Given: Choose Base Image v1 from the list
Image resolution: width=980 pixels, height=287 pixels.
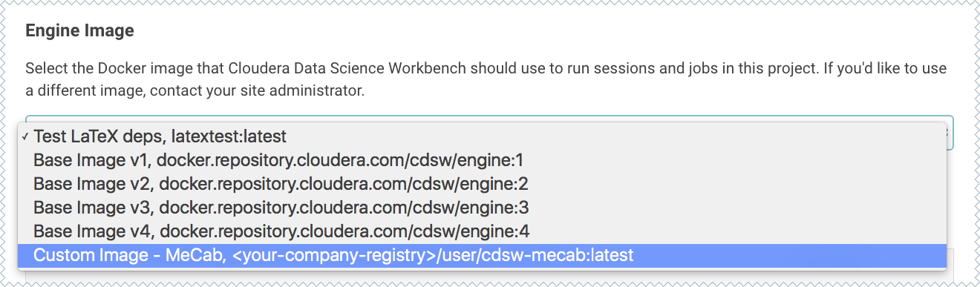Looking at the screenshot, I should pyautogui.click(x=483, y=160).
